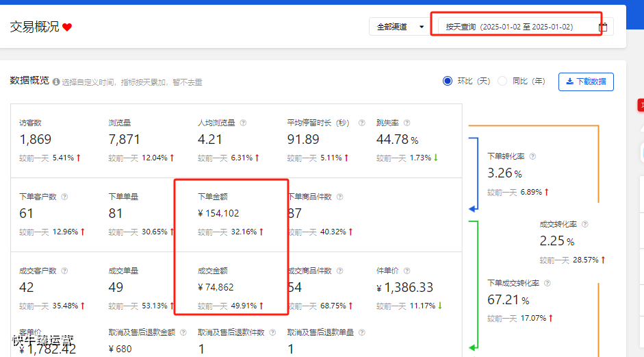This screenshot has height=357, width=644.
Task: Click help icon beside 件单价
Action: coord(407,271)
